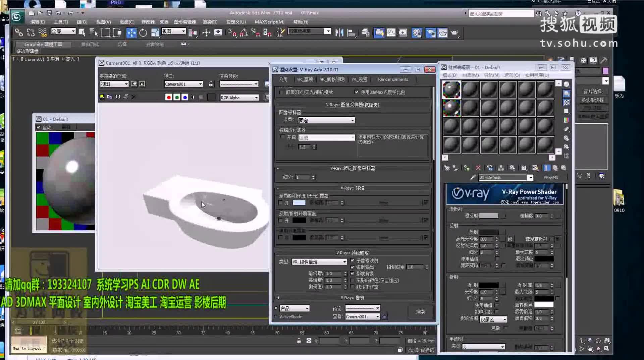Open the Rendered Frame Window icon

443,33
